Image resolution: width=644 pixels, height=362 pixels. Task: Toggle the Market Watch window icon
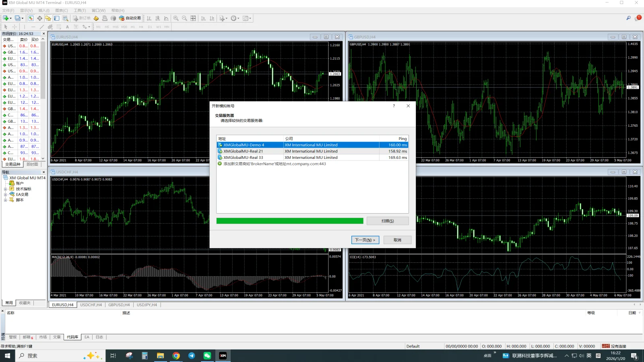click(x=31, y=18)
